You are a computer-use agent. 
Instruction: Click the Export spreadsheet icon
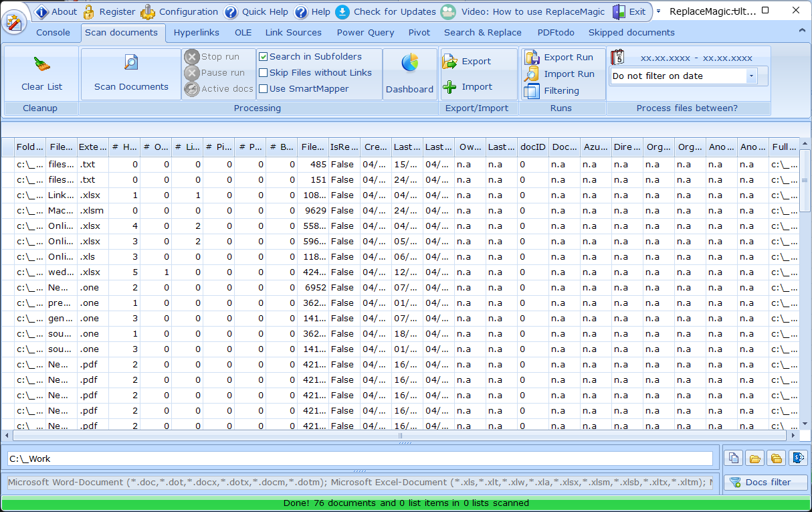point(450,61)
